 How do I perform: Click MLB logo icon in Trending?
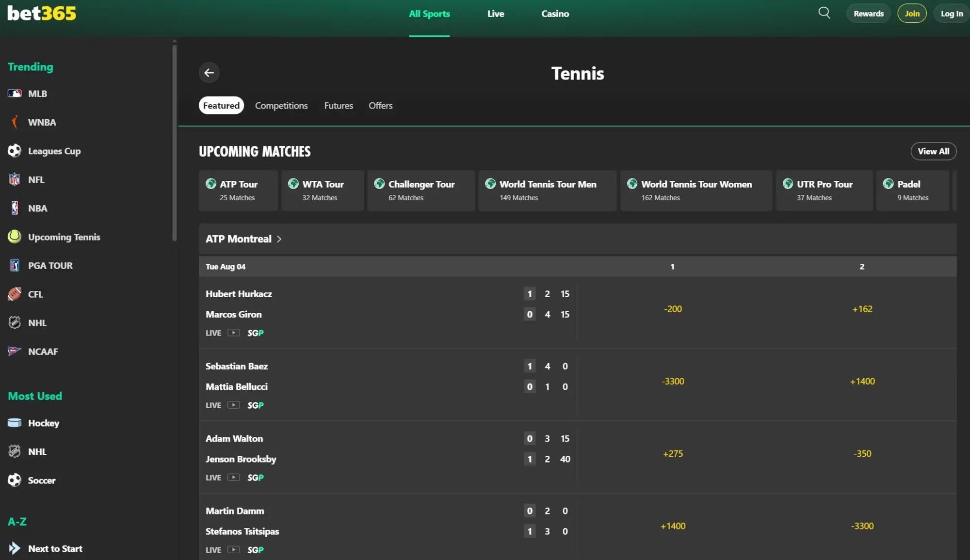tap(15, 94)
